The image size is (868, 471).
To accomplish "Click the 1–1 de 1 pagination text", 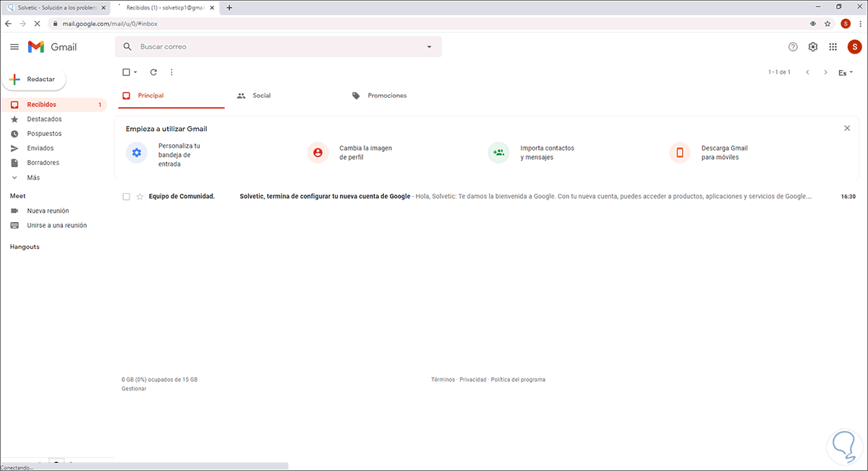I will (x=779, y=72).
